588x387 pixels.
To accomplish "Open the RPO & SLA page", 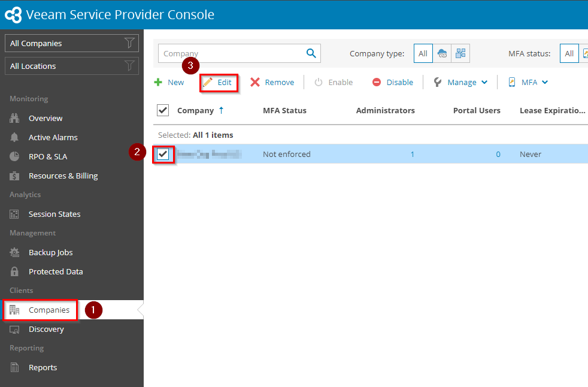I will tap(48, 156).
